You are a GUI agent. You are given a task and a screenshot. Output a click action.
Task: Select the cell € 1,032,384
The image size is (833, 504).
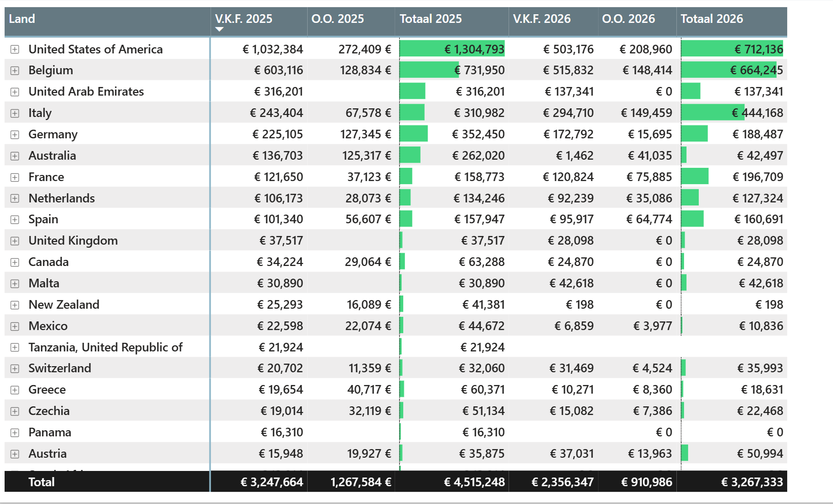(x=273, y=49)
